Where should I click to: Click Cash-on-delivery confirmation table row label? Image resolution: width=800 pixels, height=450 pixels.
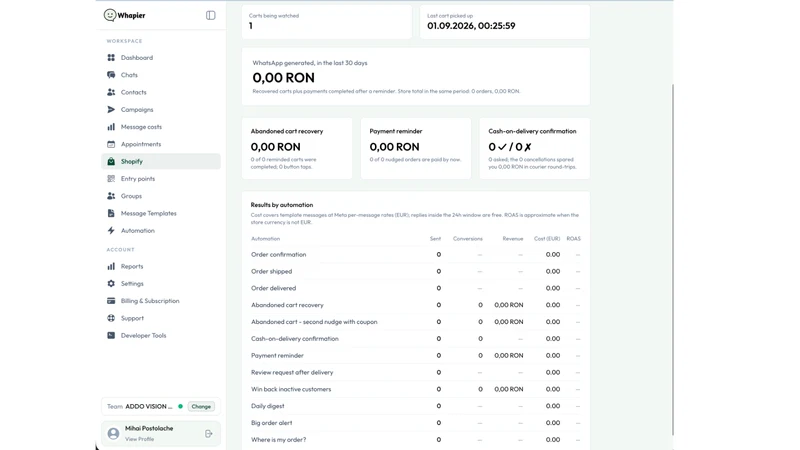click(x=295, y=339)
